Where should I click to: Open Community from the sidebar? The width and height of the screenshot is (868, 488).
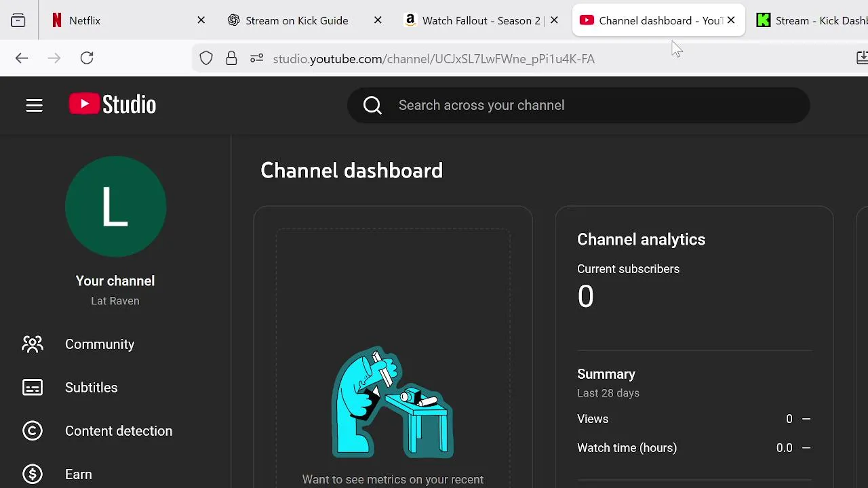coord(100,344)
